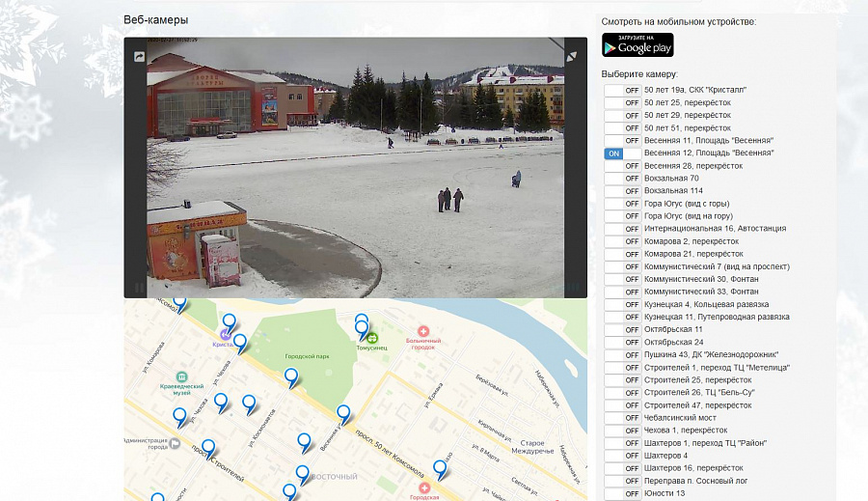The image size is (868, 501).
Task: Toggle the 50 лет 25 перекрёсток switch
Action: (623, 102)
